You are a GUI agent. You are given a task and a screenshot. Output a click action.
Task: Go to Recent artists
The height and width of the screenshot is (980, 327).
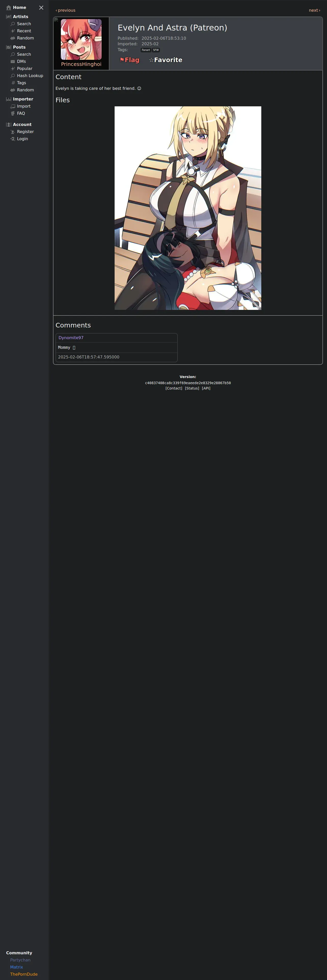(x=24, y=31)
